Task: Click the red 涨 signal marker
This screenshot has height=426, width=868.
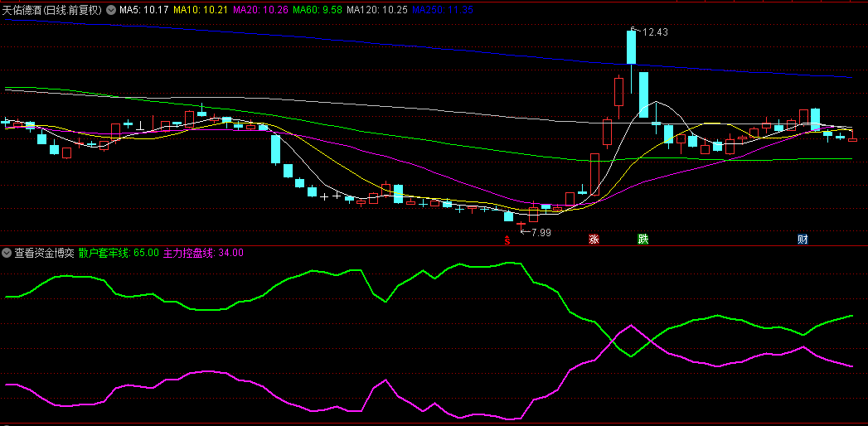Action: click(x=594, y=240)
